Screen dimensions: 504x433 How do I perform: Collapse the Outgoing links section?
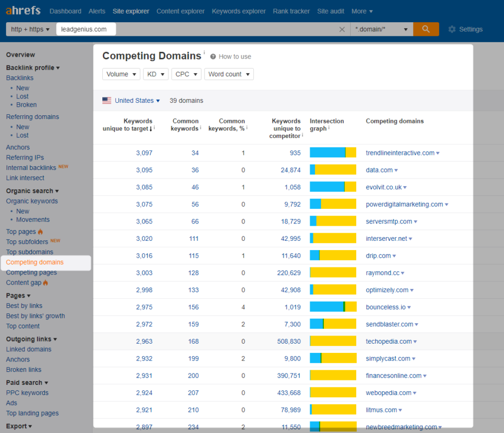pyautogui.click(x=31, y=339)
